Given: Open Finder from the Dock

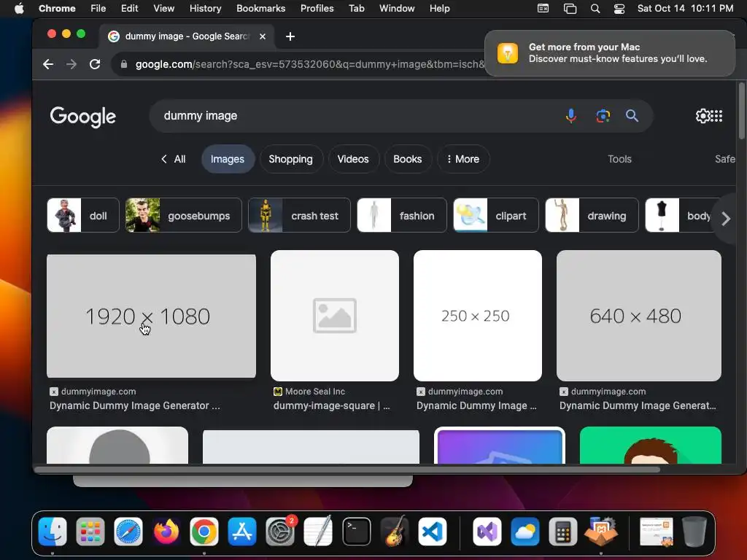Looking at the screenshot, I should pyautogui.click(x=53, y=532).
